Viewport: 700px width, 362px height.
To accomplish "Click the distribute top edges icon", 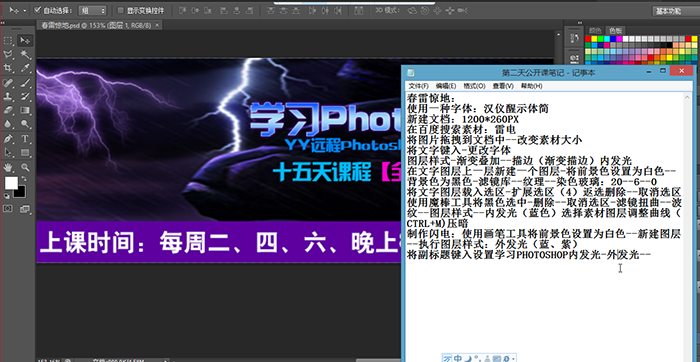I will tap(271, 10).
